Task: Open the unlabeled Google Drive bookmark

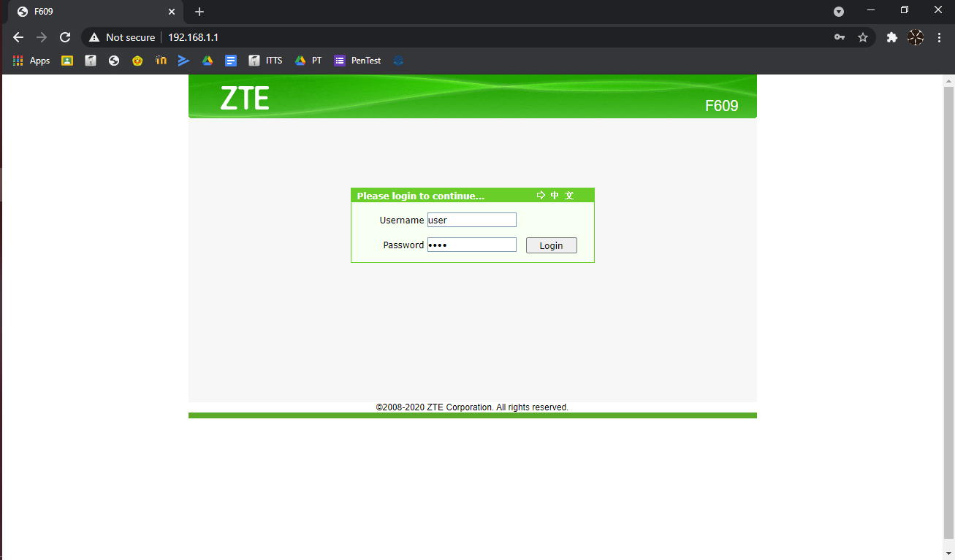Action: click(x=208, y=61)
